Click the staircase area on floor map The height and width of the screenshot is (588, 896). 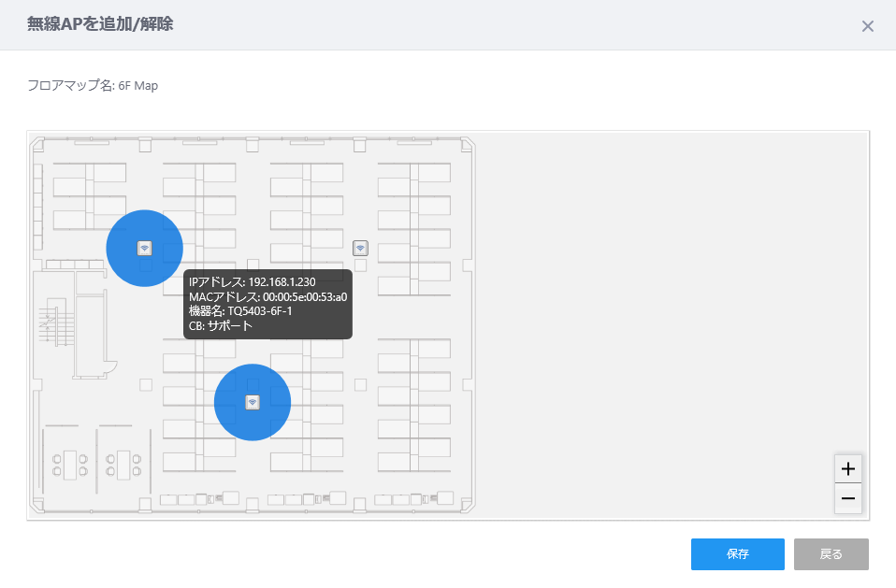tap(57, 323)
